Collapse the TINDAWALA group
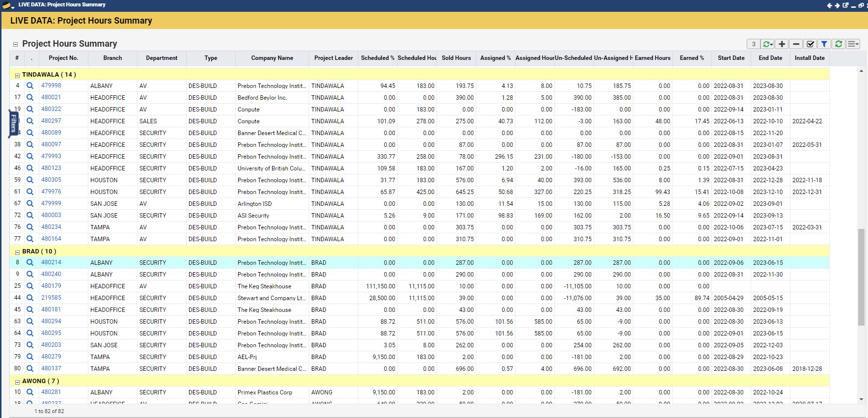This screenshot has height=418, width=868. (x=17, y=75)
